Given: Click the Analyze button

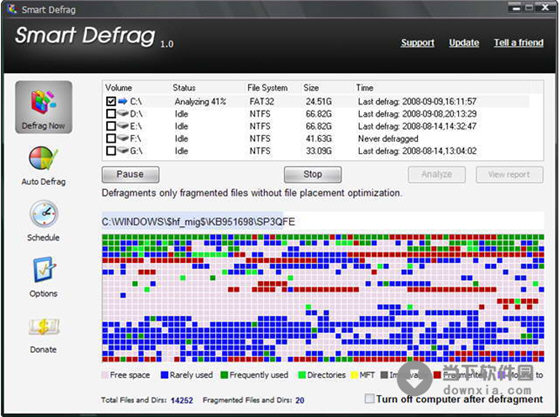Looking at the screenshot, I should click(x=437, y=175).
